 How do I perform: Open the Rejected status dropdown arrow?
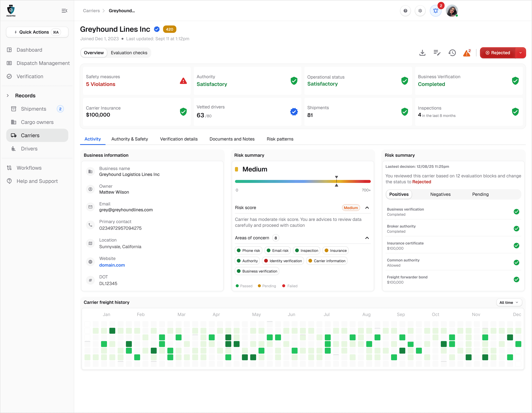pos(521,53)
